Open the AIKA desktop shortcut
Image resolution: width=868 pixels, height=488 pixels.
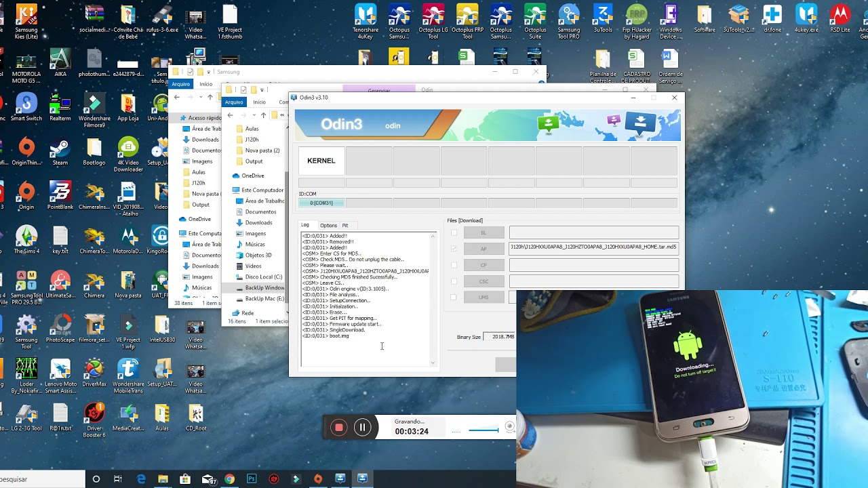[x=60, y=62]
